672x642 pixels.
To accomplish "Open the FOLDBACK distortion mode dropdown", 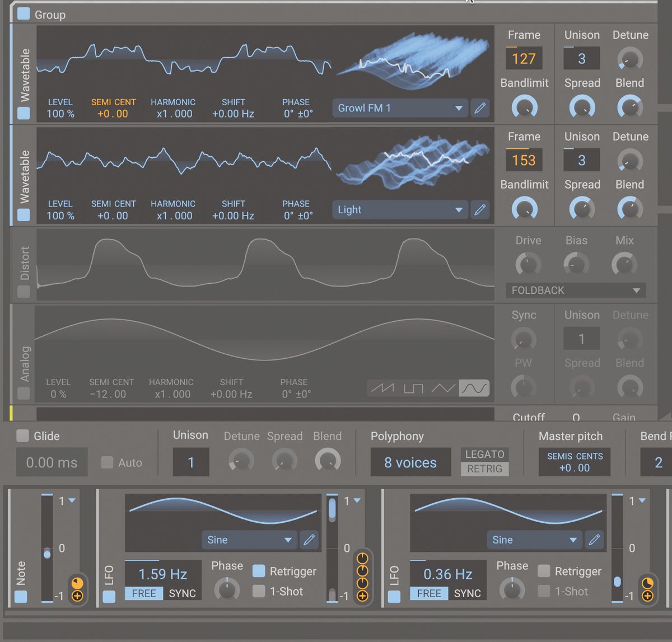I will pos(575,290).
